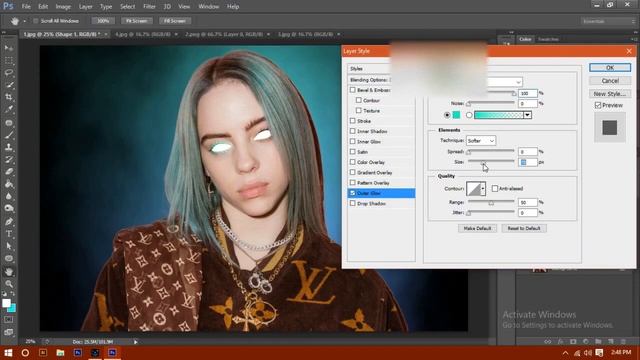Check the Anti-aliased option
The image size is (640, 360).
(495, 189)
